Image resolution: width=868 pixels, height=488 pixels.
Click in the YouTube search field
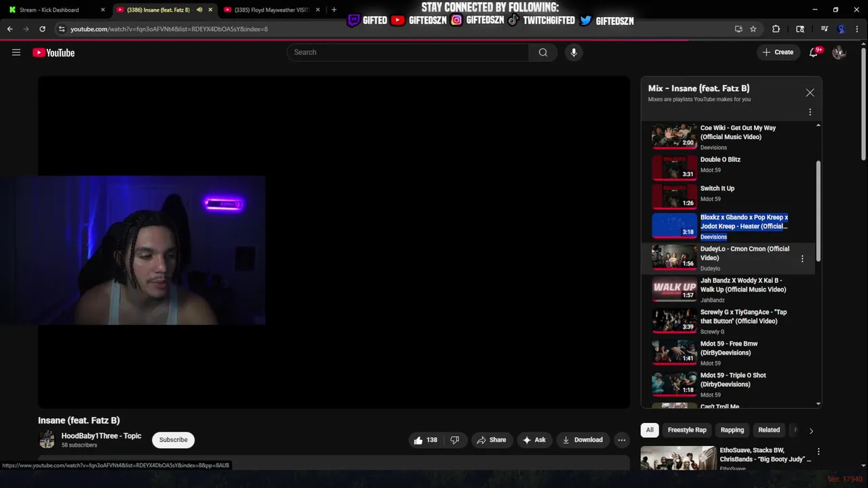pos(408,52)
